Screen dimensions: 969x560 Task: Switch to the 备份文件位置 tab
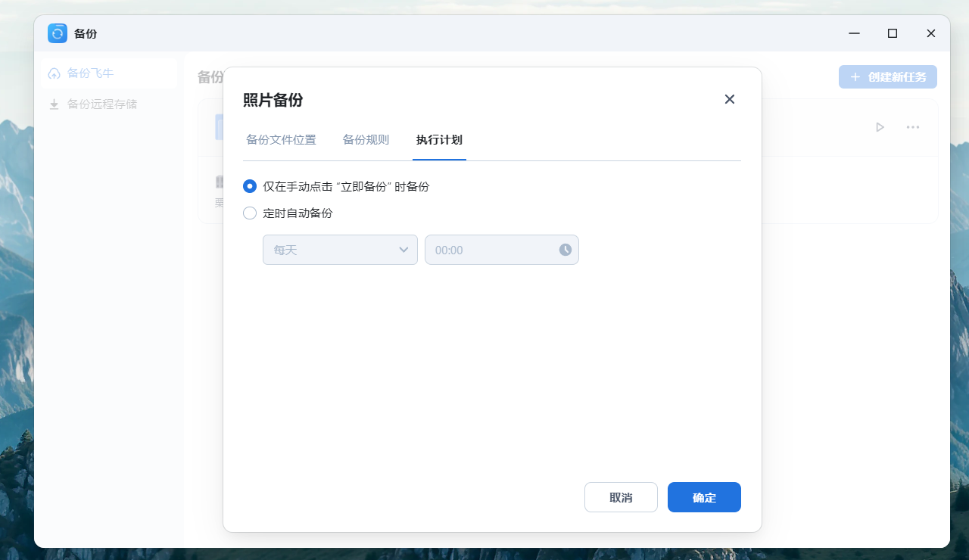(x=281, y=140)
